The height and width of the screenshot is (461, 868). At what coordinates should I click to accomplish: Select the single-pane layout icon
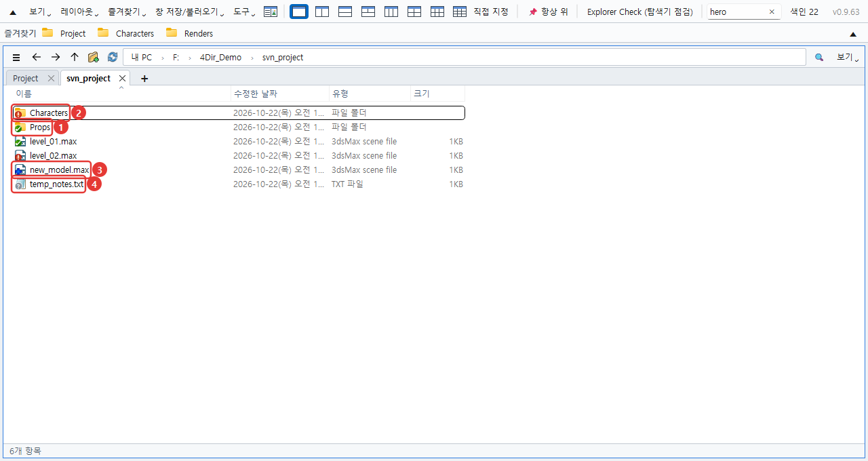coord(298,12)
